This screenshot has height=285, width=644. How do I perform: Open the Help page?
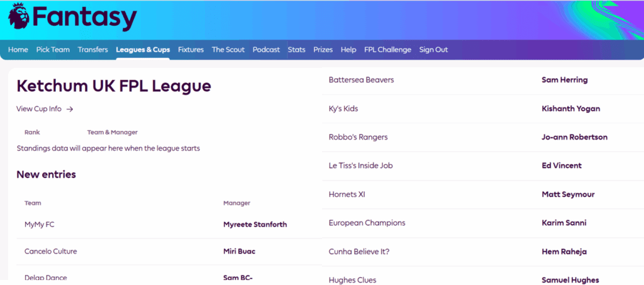point(348,50)
